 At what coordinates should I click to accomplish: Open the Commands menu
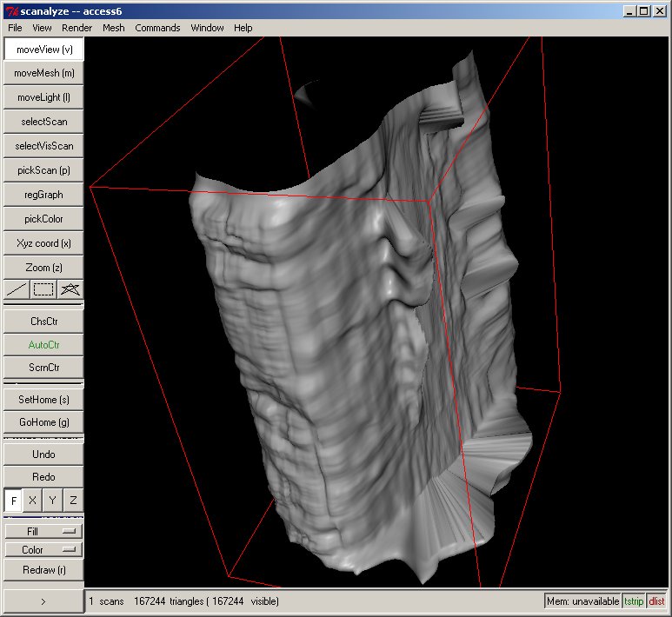(x=157, y=28)
